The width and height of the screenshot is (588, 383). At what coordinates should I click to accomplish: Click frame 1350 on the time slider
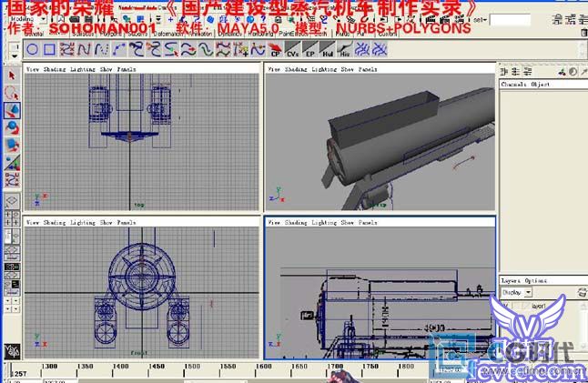[x=85, y=368]
